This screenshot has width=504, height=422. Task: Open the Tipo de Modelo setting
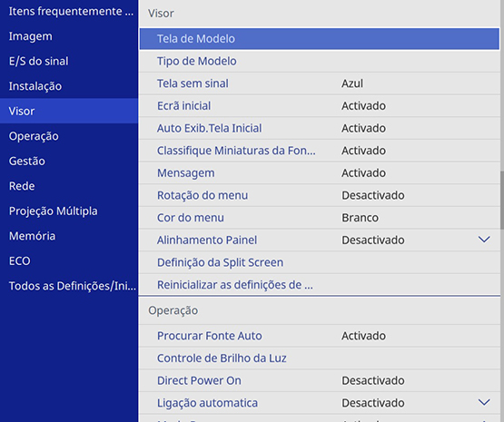(x=320, y=61)
